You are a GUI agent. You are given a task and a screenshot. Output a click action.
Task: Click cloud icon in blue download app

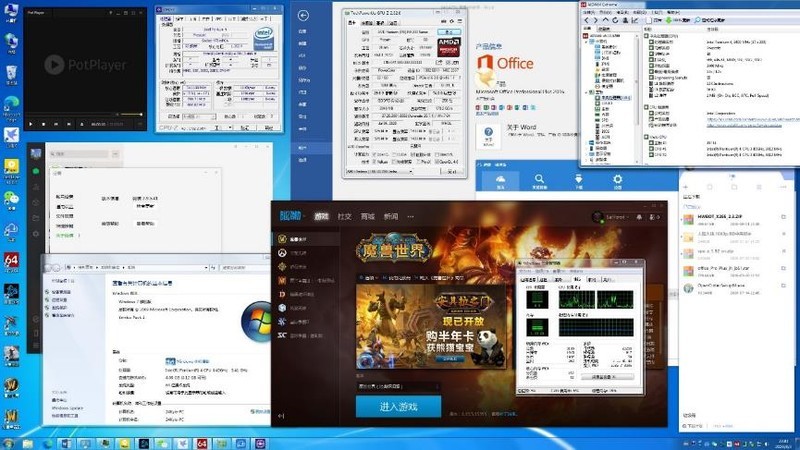click(501, 181)
